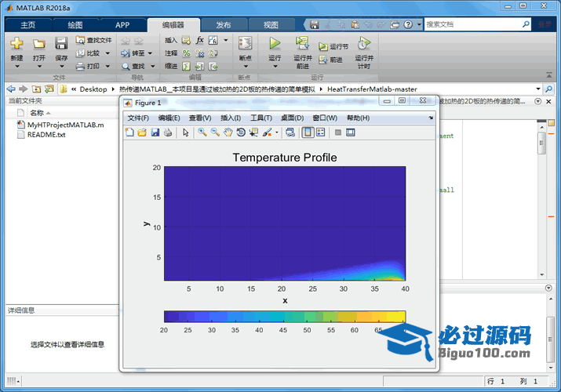Click the up one folder icon
The width and height of the screenshot is (561, 392).
[36, 89]
